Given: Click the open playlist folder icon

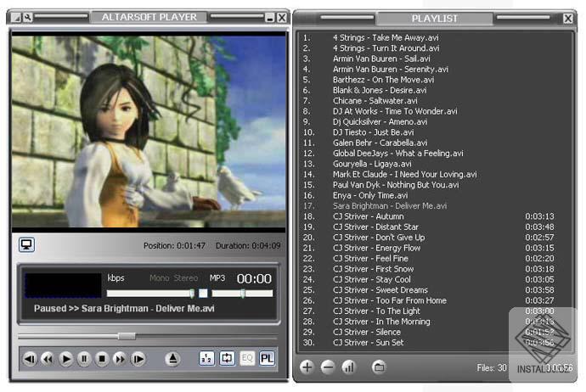Looking at the screenshot, I should point(379,367).
